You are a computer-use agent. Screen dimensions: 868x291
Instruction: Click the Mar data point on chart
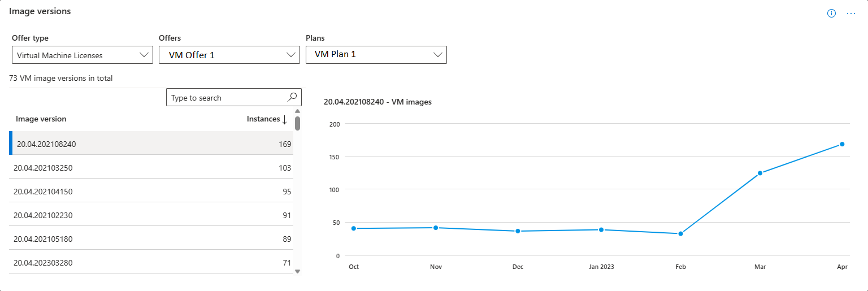(x=760, y=173)
